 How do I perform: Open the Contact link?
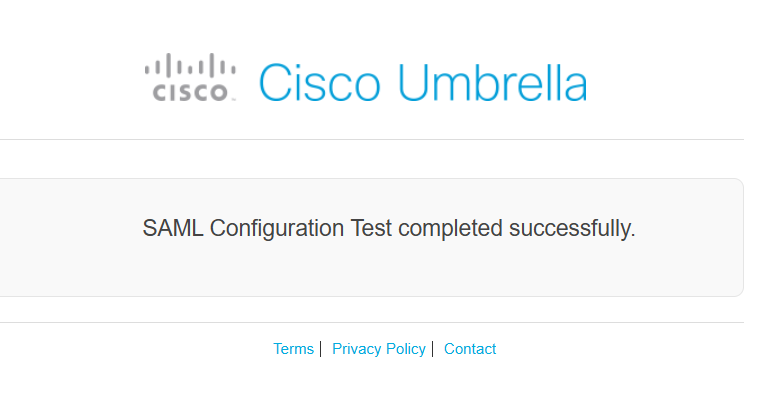tap(470, 349)
